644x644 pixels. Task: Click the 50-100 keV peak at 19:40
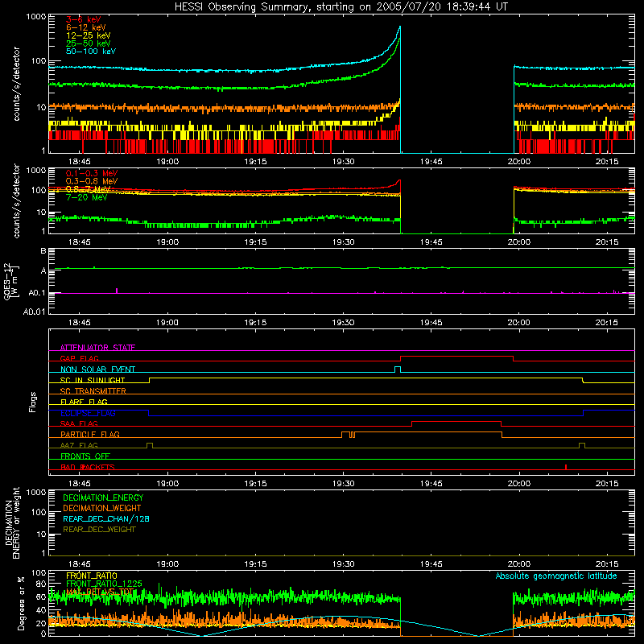(399, 27)
